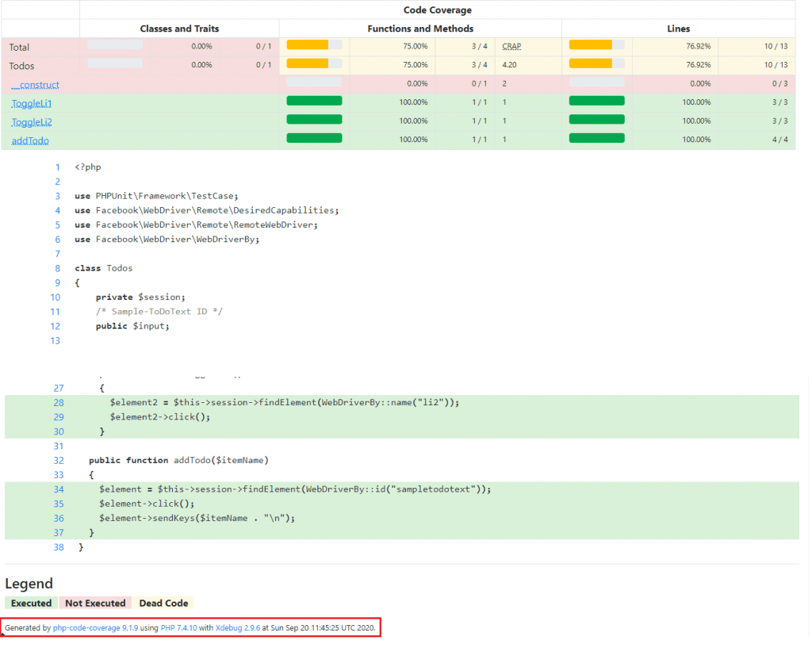The image size is (812, 648).
Task: Click the ToggleLi2 method link
Action: pyautogui.click(x=32, y=122)
